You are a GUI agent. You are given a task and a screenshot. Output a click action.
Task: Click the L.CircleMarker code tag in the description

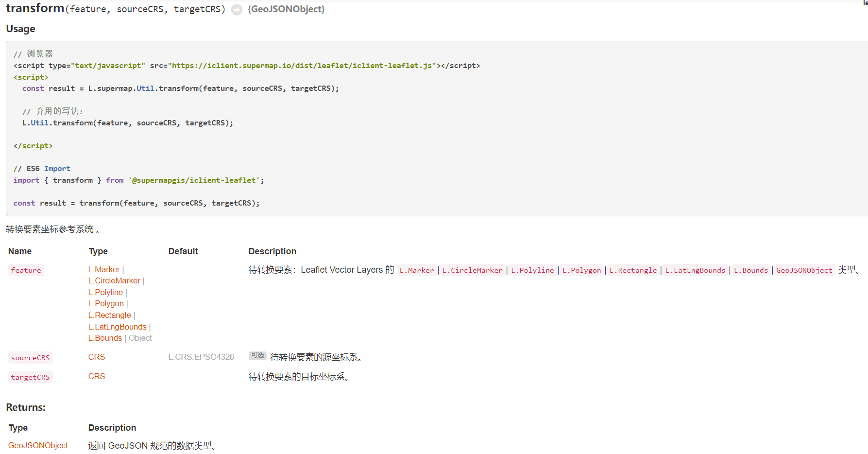click(473, 270)
